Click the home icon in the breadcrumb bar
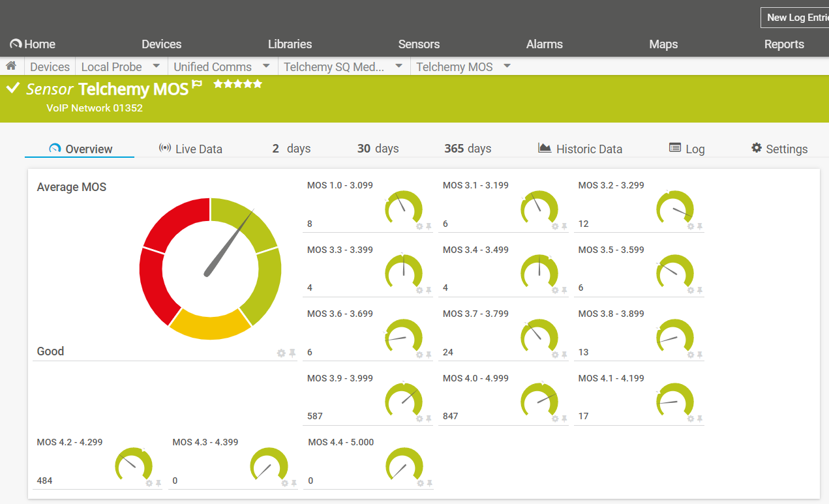 click(11, 66)
